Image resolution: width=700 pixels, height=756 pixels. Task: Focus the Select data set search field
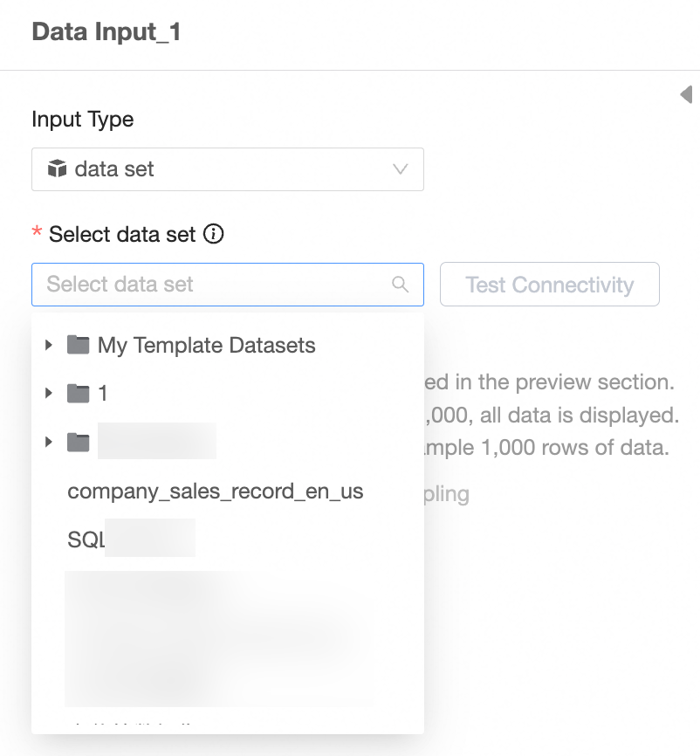(x=209, y=285)
